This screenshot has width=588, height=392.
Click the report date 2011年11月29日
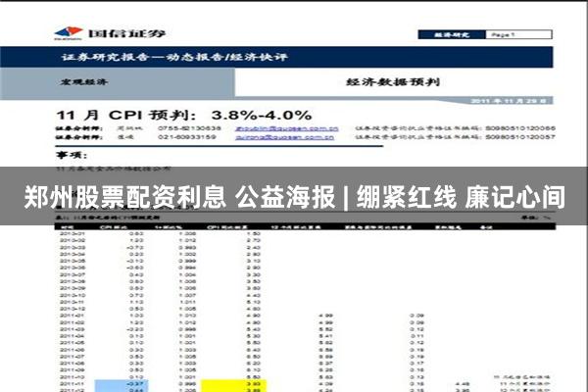[508, 101]
